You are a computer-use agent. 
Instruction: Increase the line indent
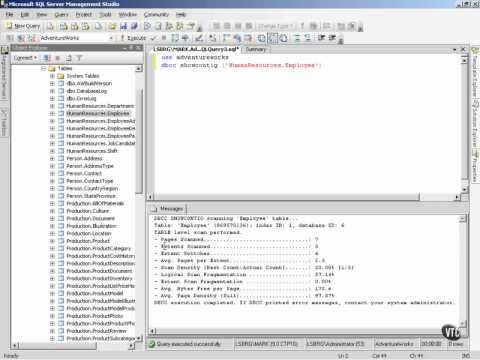click(332, 38)
